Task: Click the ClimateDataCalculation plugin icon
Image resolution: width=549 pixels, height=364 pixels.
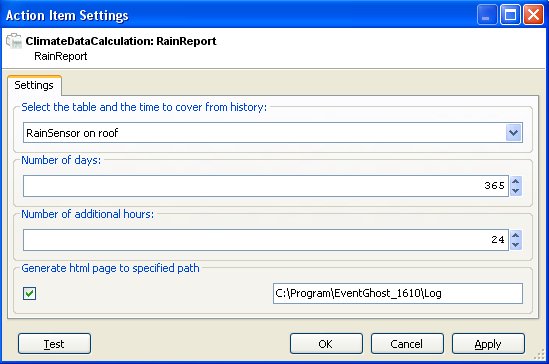Action: click(14, 41)
